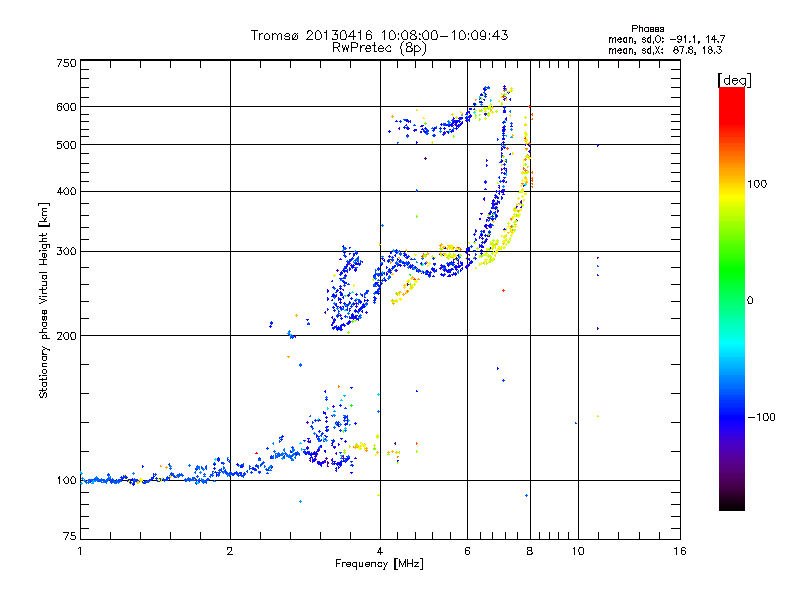
Task: Click the x-axis frequency label "10"
Action: click(x=578, y=551)
